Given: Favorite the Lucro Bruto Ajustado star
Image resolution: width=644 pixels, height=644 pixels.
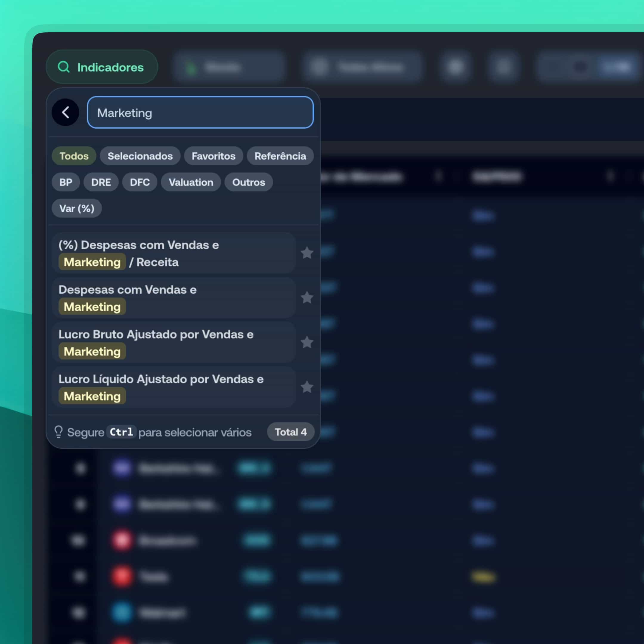Looking at the screenshot, I should [x=307, y=342].
